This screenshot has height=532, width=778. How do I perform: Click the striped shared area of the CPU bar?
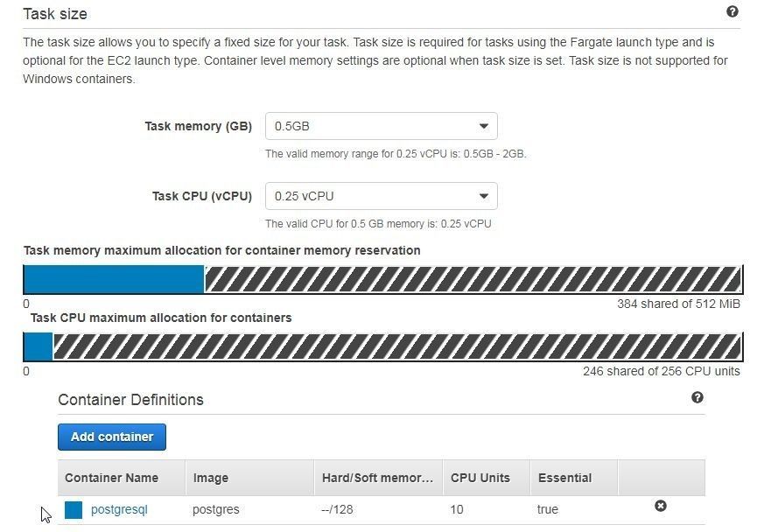click(x=397, y=346)
